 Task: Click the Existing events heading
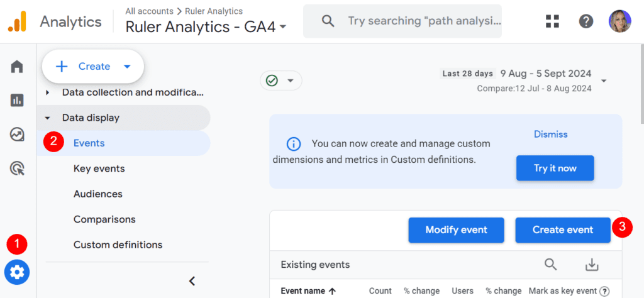click(315, 265)
